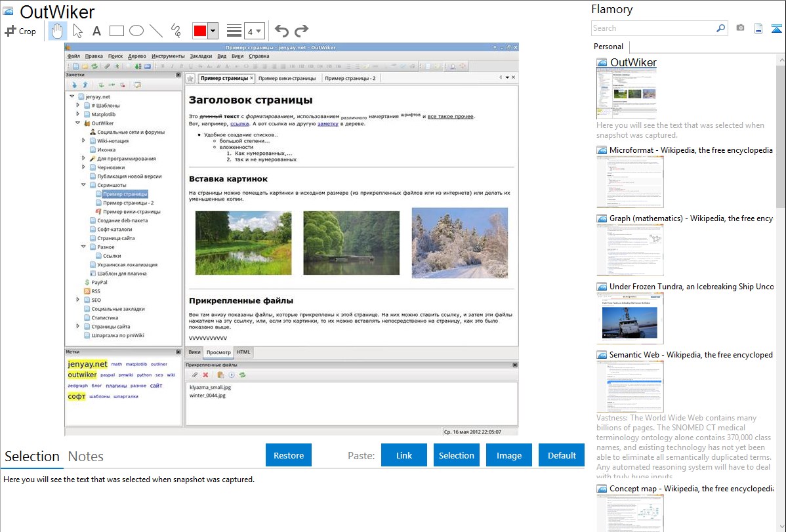The width and height of the screenshot is (786, 532).
Task: Click the red color swatch
Action: point(200,31)
